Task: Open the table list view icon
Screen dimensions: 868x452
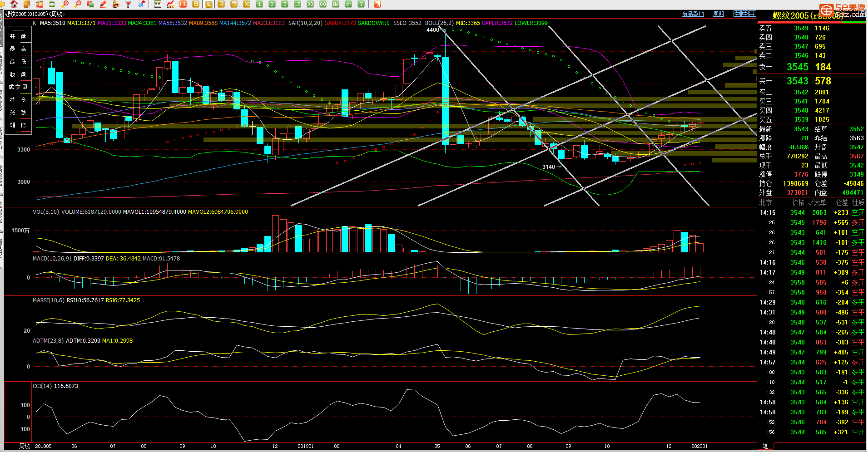Action: point(158,4)
